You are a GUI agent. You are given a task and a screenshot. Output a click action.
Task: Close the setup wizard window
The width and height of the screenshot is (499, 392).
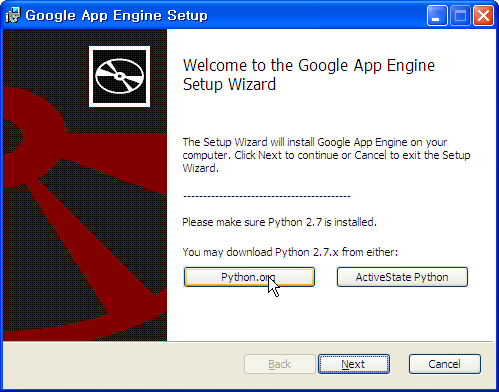483,15
